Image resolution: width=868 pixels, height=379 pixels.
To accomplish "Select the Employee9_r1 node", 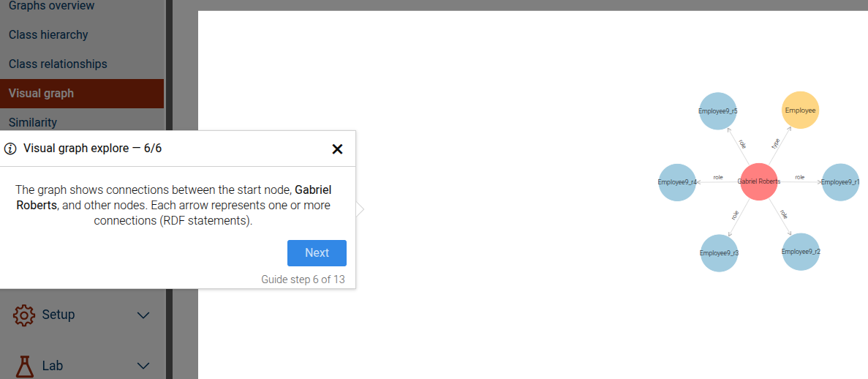I will [x=840, y=181].
